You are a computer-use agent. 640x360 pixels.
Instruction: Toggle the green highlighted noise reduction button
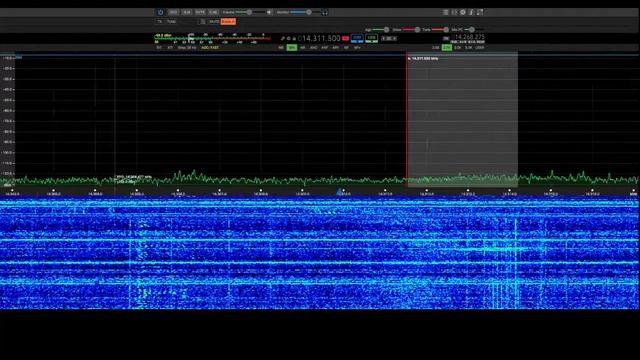291,48
